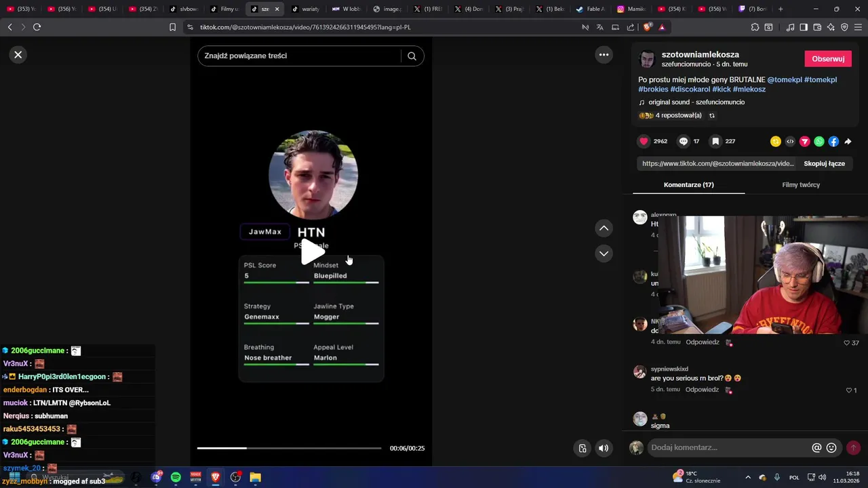
Task: Expand hidden system tray icons chevron
Action: [748, 477]
